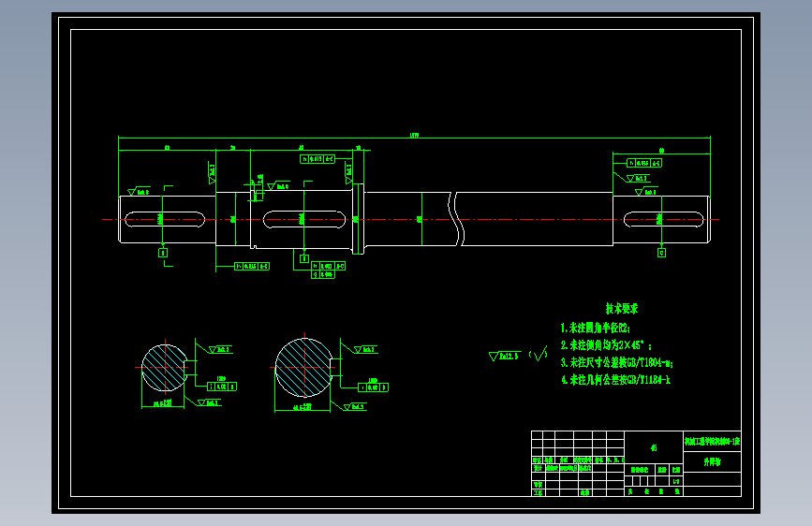Screen dimensions: 812x526
Task: Select the overall length dimension atop the shaft
Action: (414, 136)
